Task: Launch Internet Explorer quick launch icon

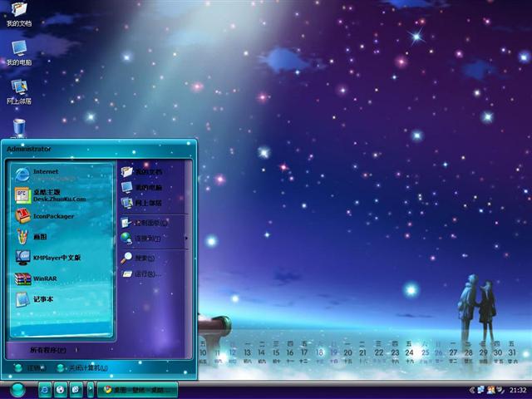Action: (x=44, y=390)
